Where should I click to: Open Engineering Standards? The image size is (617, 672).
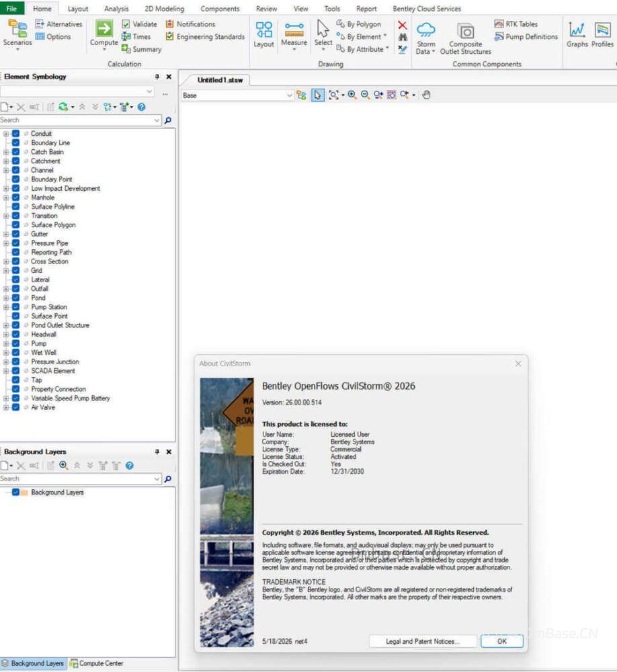(205, 37)
